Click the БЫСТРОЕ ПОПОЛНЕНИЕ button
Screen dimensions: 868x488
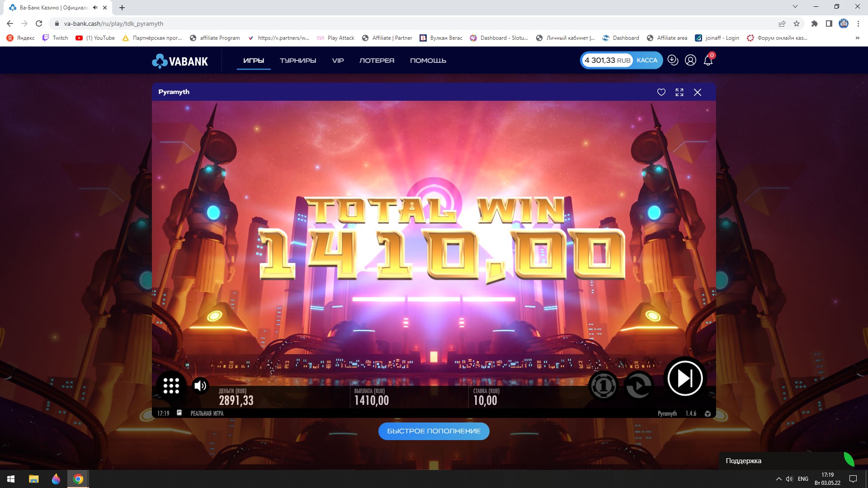tap(434, 431)
